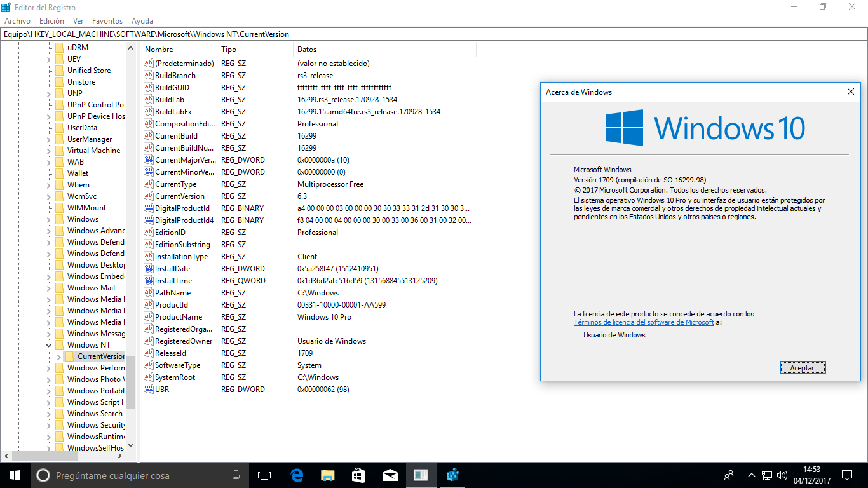Viewport: 868px width, 488px height.
Task: Select the InstallTime QWORD icon
Action: [x=149, y=280]
